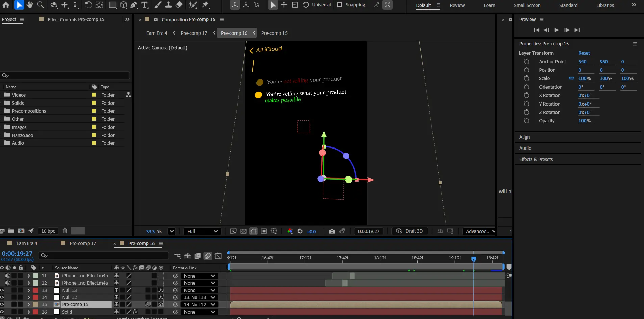Open the resolution dropdown set to Full
644x319 pixels.
(x=202, y=231)
